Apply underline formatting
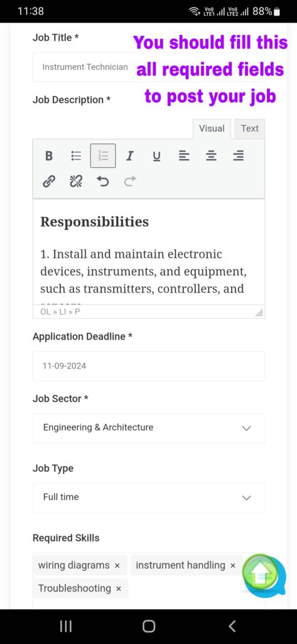Screen dimensions: 297x644 157,156
